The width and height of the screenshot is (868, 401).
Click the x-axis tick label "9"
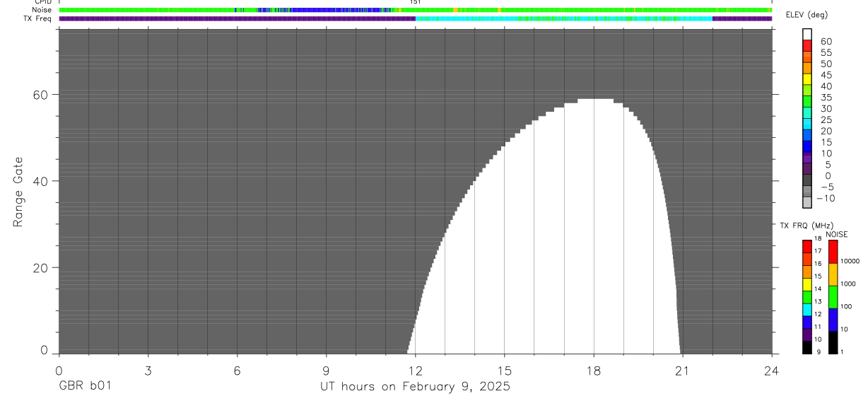click(326, 371)
